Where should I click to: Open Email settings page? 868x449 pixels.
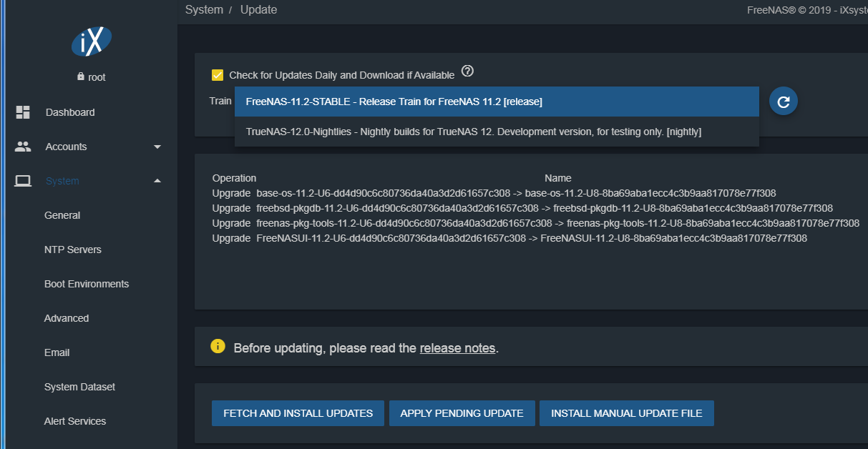(57, 352)
